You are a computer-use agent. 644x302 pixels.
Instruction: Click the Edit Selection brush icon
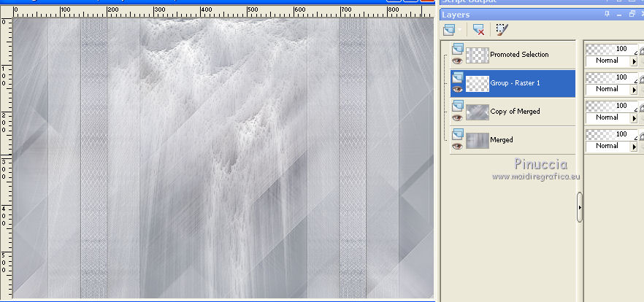point(502,29)
